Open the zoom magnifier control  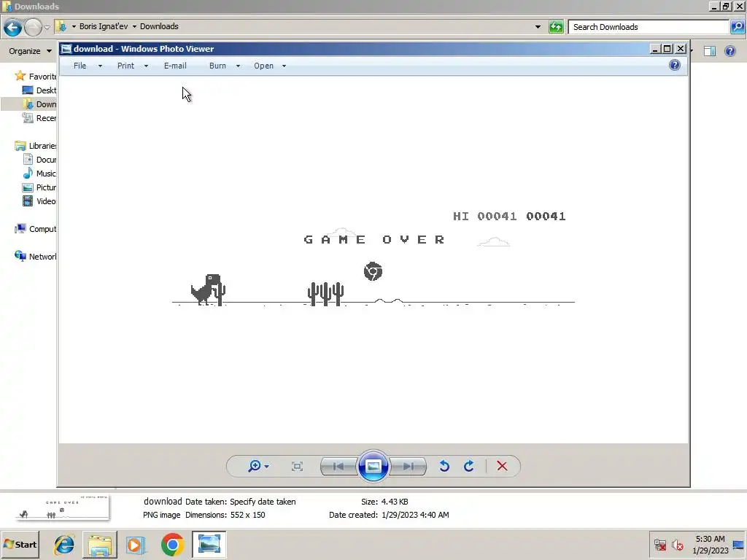click(x=255, y=466)
